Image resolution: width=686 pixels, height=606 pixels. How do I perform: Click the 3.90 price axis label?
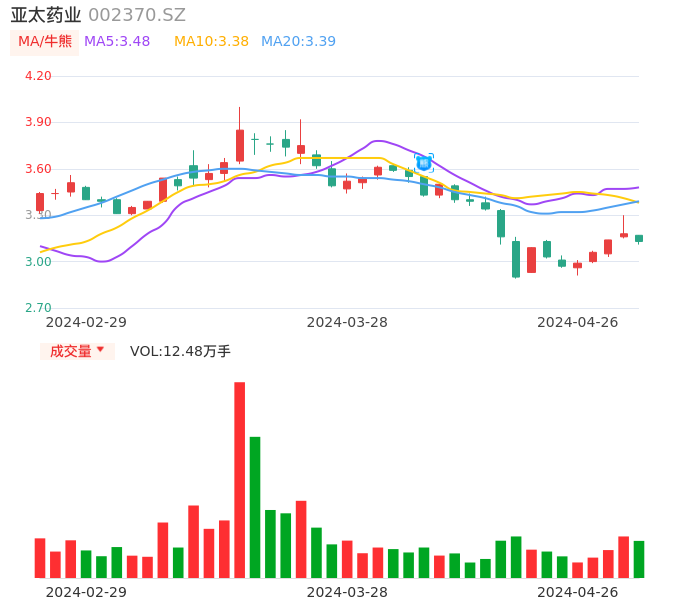pyautogui.click(x=37, y=122)
